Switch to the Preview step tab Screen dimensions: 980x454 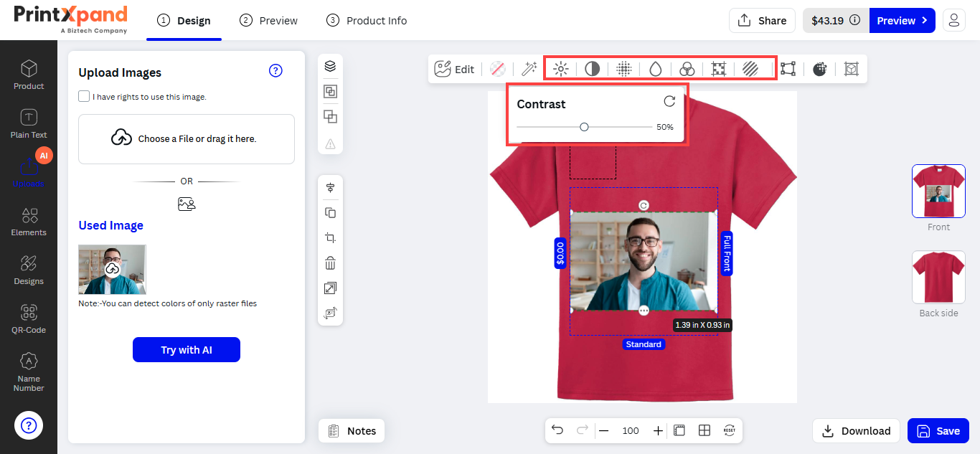(x=269, y=21)
